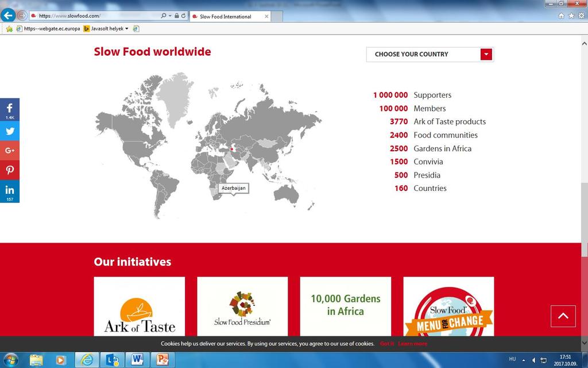Open the Choose Your Country dropdown
Image resolution: width=588 pixels, height=368 pixels.
click(430, 54)
